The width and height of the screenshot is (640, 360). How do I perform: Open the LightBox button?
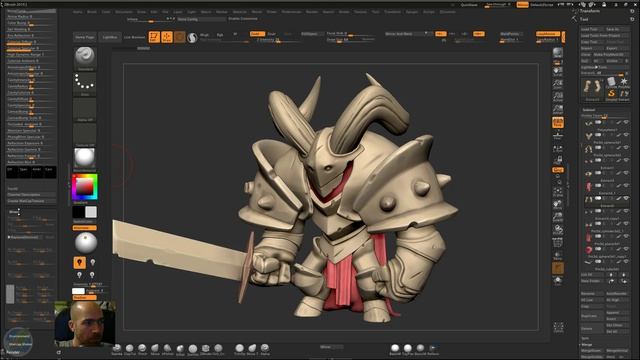click(x=110, y=37)
